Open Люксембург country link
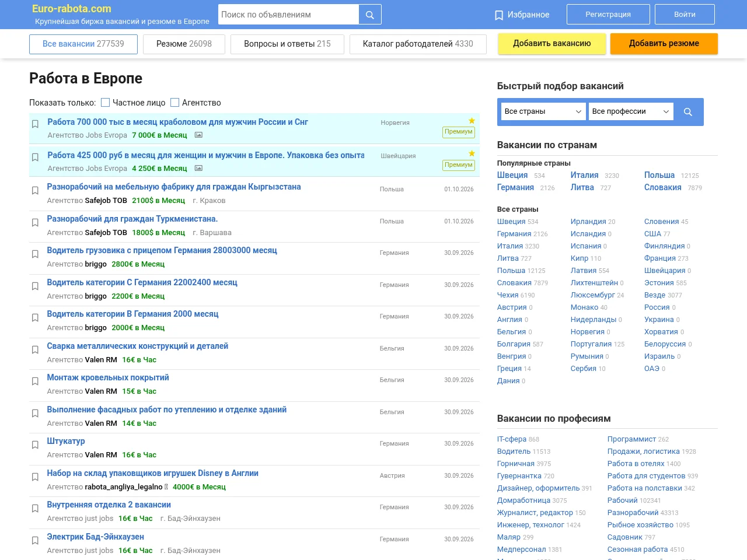 tap(592, 295)
